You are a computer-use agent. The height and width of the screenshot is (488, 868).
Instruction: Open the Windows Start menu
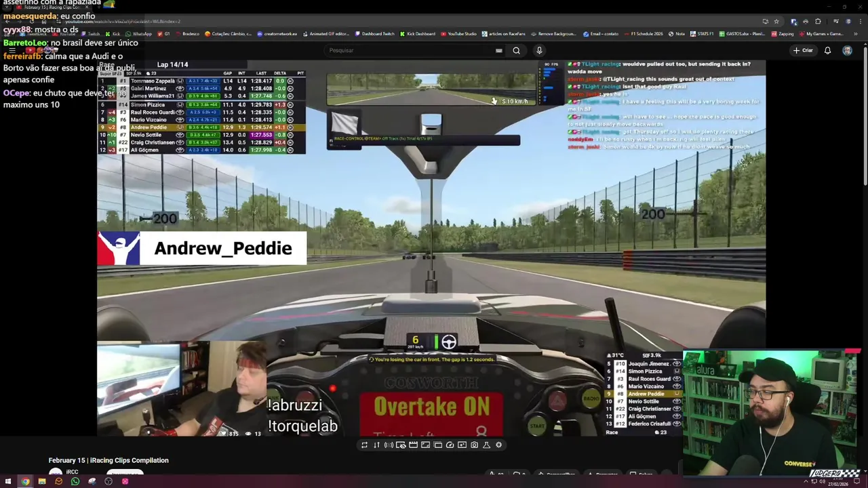[8, 481]
